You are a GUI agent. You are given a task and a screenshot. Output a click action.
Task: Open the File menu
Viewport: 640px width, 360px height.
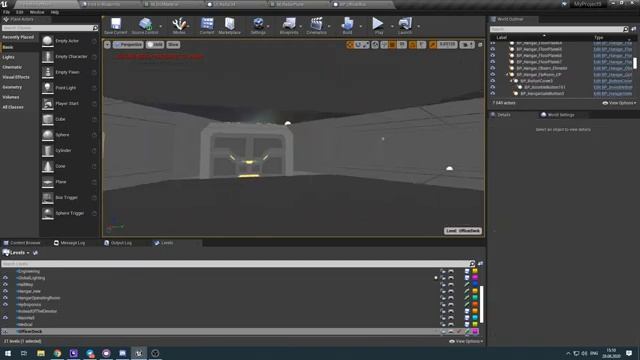pyautogui.click(x=7, y=12)
